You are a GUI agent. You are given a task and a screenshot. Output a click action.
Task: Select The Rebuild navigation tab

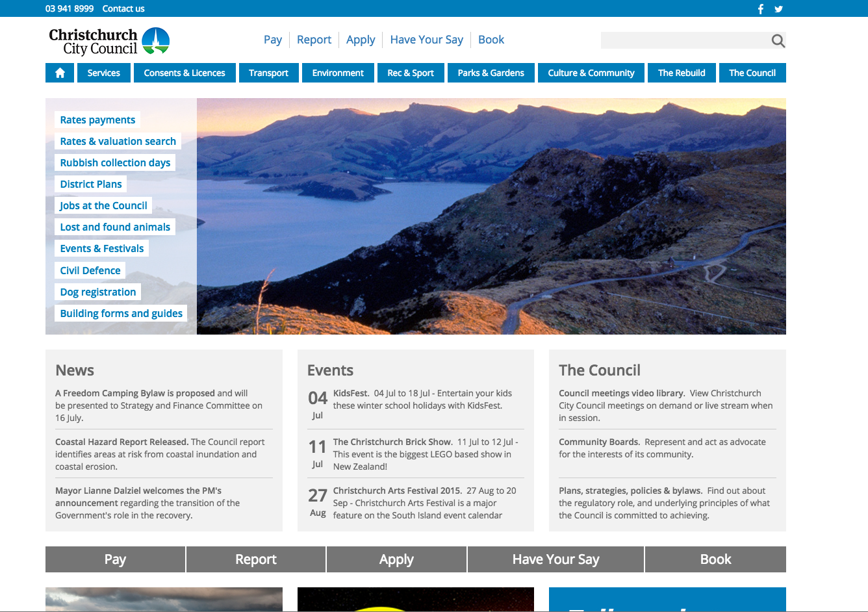(682, 73)
